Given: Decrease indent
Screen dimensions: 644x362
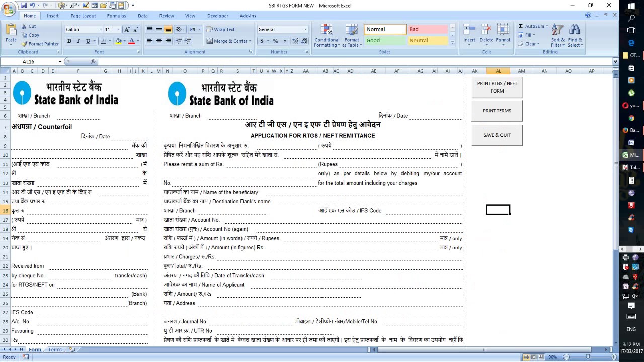Looking at the screenshot, I should click(179, 41).
